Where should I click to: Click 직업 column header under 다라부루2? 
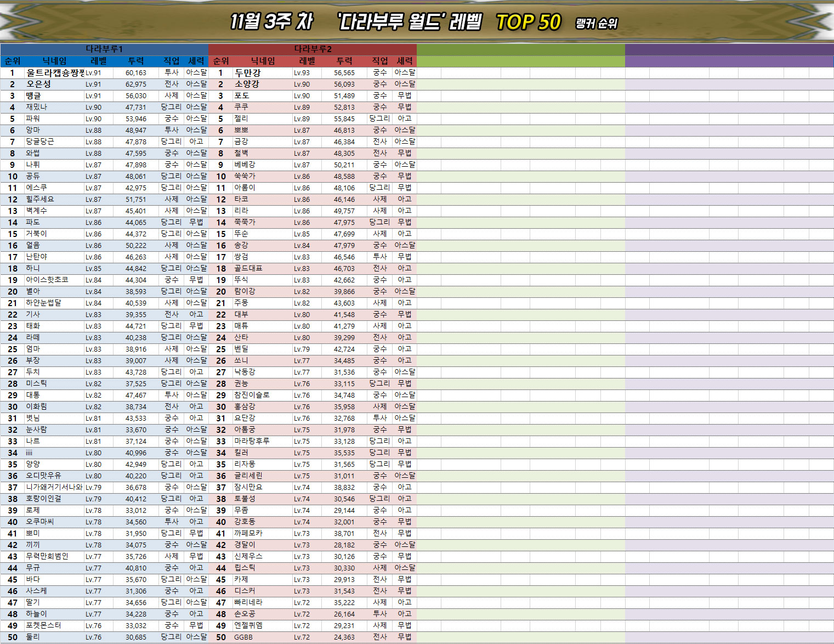click(x=380, y=61)
